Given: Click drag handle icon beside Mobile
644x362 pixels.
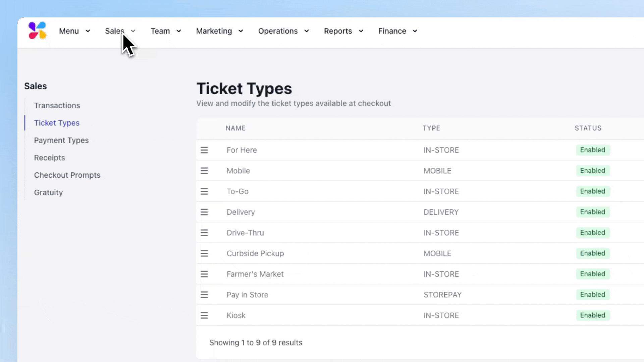Looking at the screenshot, I should [x=204, y=171].
